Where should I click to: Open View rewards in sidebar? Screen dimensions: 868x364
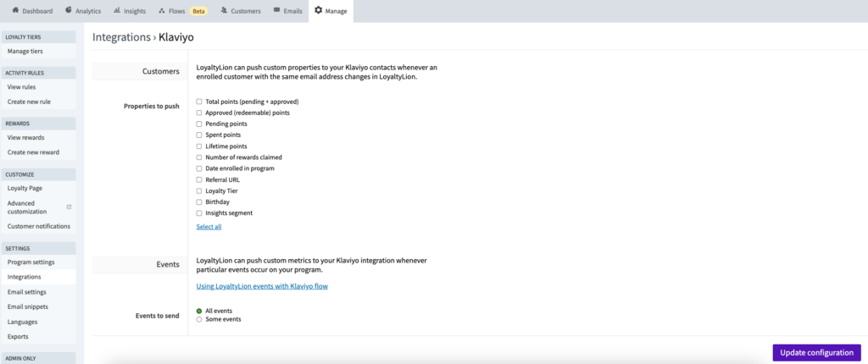[x=25, y=137]
